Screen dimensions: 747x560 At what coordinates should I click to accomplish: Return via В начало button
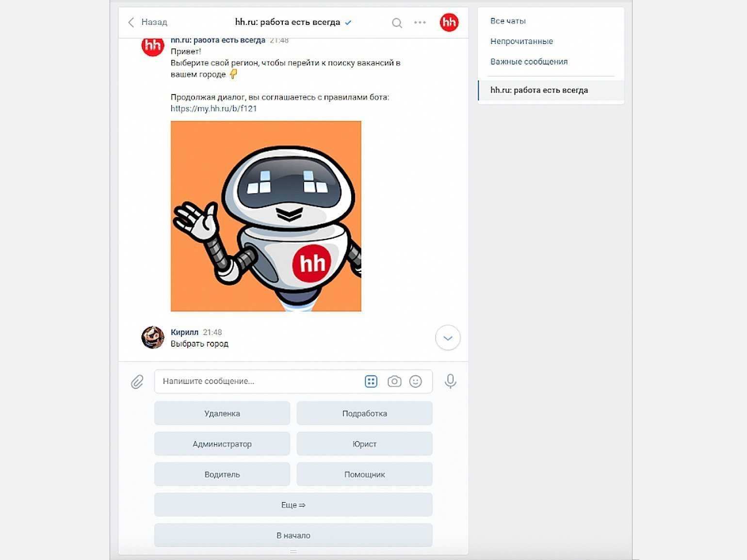click(x=293, y=536)
